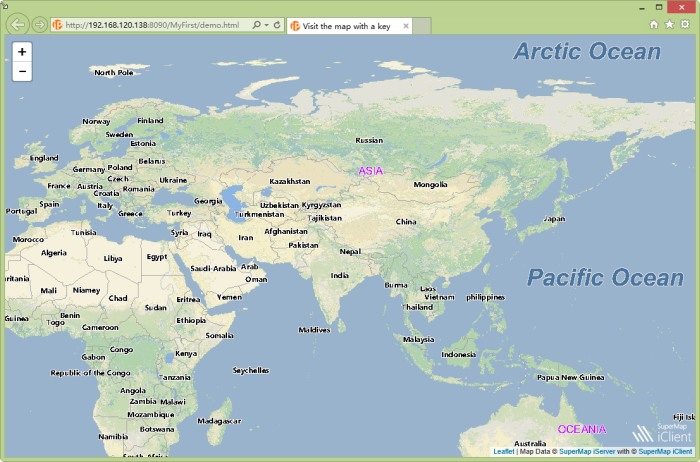Click the browser forward arrow button
The image size is (700, 462).
tap(39, 24)
